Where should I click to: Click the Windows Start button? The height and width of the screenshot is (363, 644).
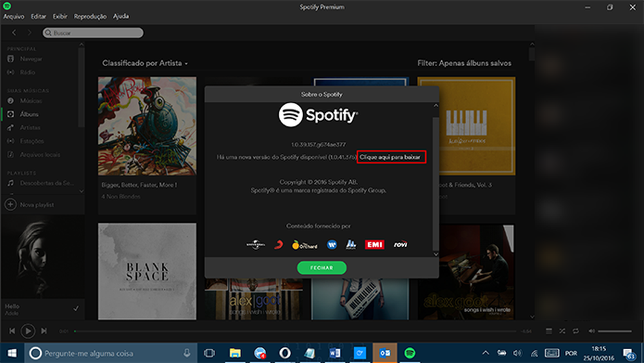(x=12, y=353)
